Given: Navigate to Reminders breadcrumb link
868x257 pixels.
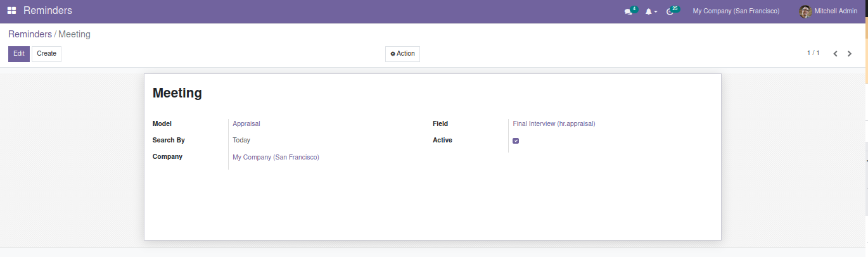Looking at the screenshot, I should [x=30, y=34].
